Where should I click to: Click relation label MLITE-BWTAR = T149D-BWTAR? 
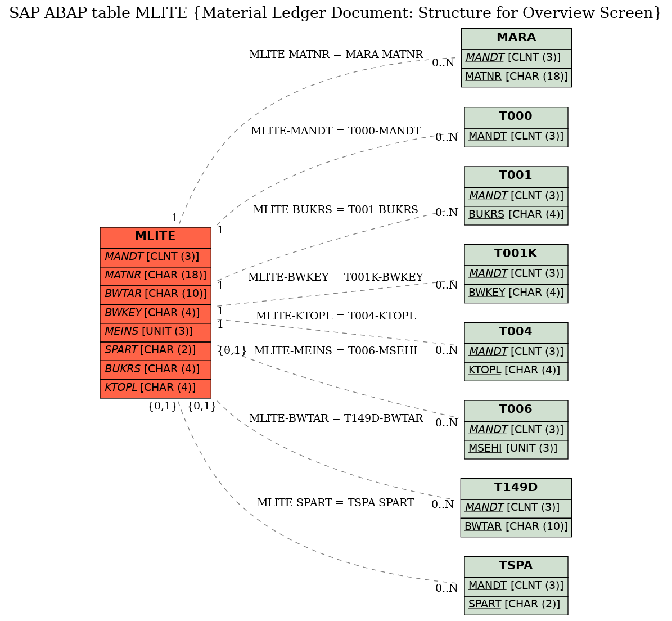336,418
